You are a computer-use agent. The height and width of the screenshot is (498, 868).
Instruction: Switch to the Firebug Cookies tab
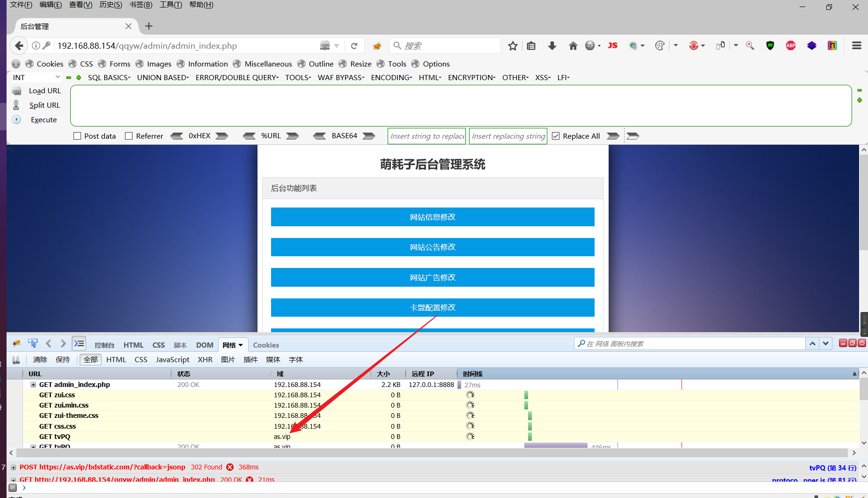tap(266, 345)
